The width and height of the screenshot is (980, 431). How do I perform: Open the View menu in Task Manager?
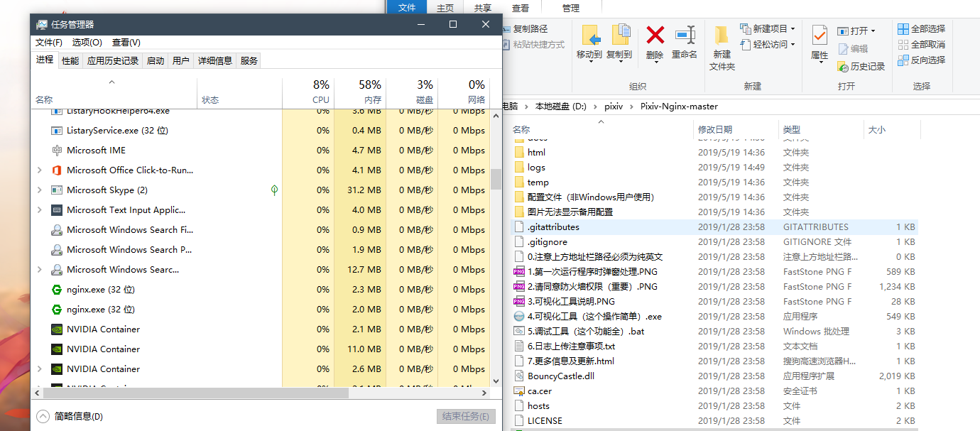click(126, 43)
